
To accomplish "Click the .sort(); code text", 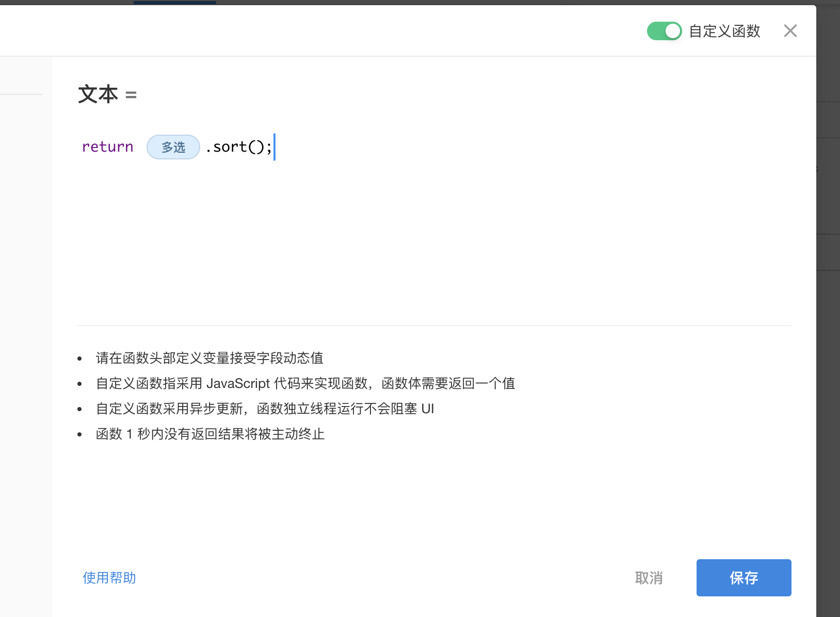I will pos(238,147).
